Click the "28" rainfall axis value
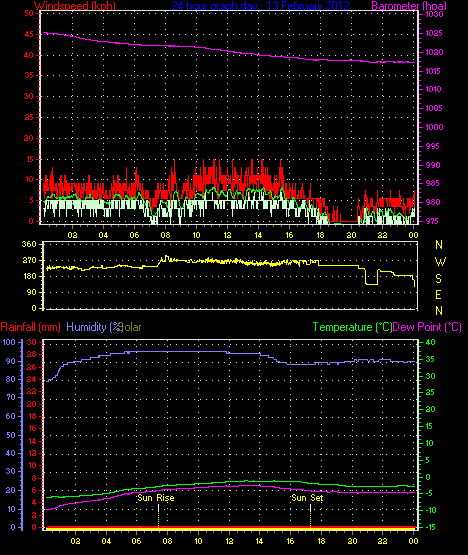 pos(32,354)
